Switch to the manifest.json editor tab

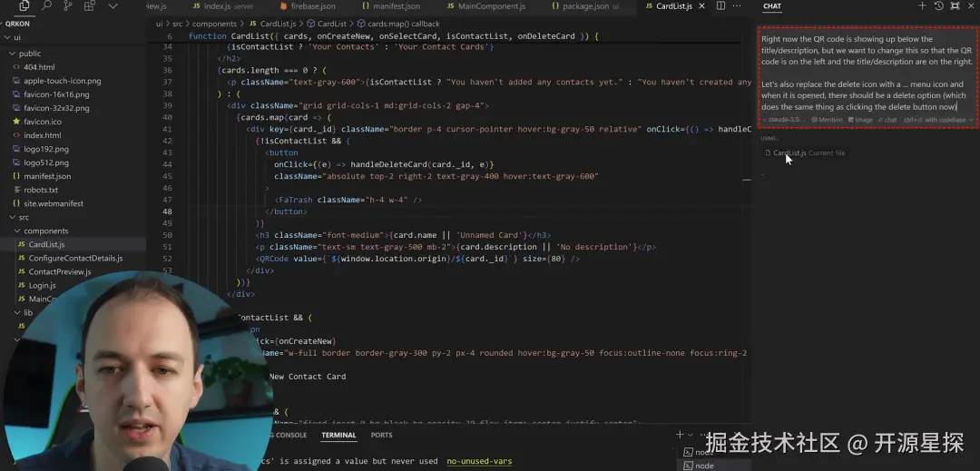pyautogui.click(x=390, y=6)
